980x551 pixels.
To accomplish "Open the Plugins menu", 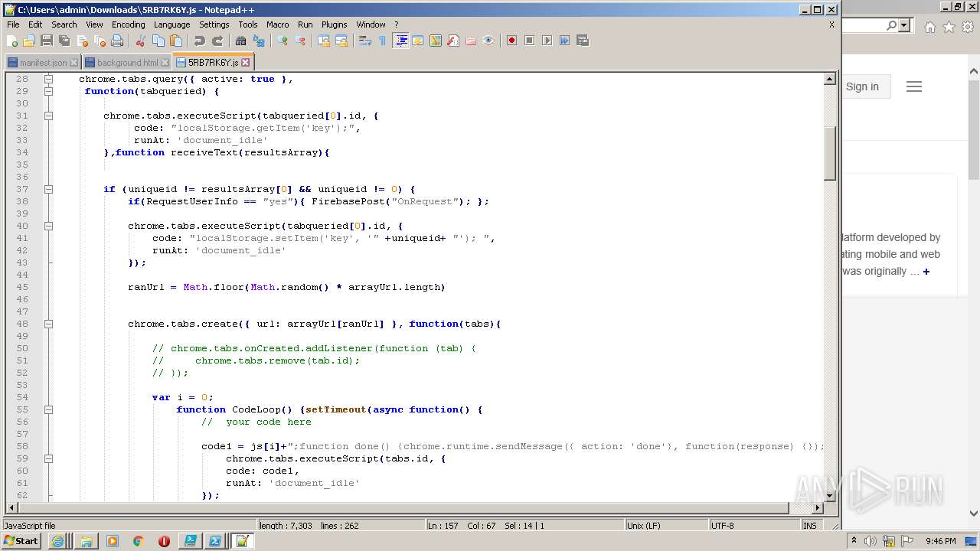I will pos(334,24).
